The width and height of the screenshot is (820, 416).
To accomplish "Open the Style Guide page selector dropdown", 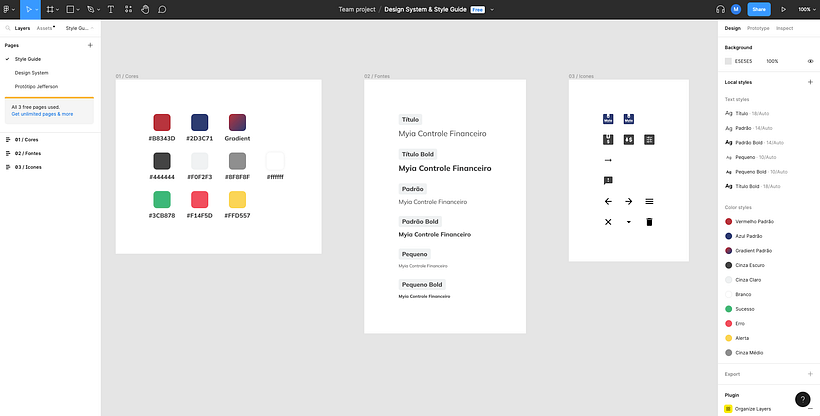I will pyautogui.click(x=79, y=28).
